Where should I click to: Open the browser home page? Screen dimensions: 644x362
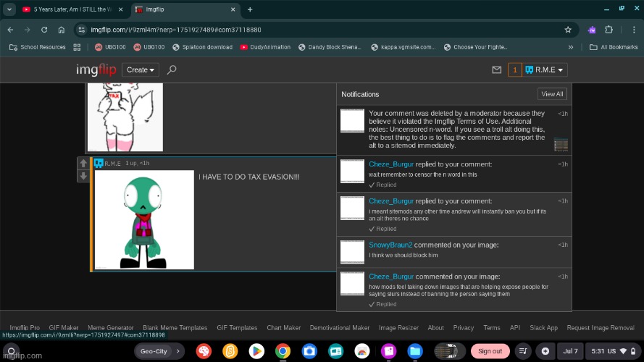[x=61, y=30]
